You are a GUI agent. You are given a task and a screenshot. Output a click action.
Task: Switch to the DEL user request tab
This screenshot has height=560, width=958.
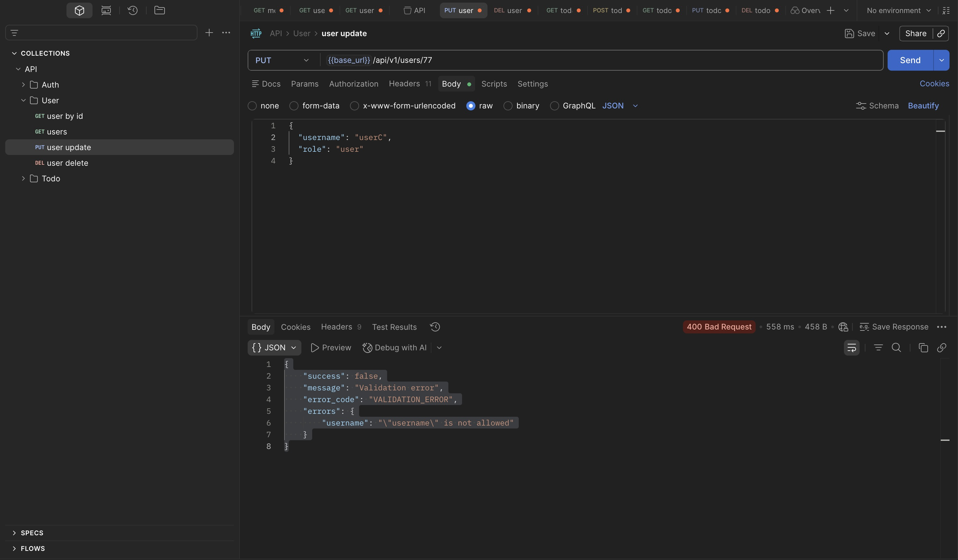(512, 10)
